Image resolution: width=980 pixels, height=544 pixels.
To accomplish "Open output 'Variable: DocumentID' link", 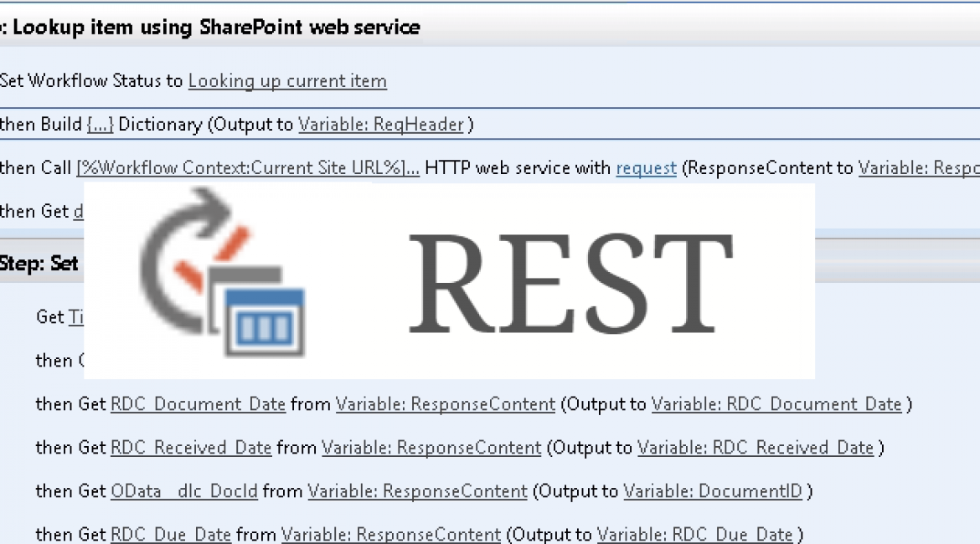I will [x=713, y=491].
